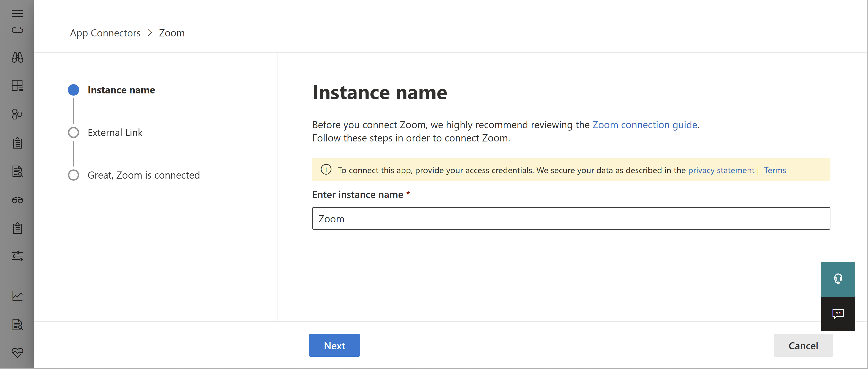Click the Next button
Viewport: 868px width, 369px height.
334,345
